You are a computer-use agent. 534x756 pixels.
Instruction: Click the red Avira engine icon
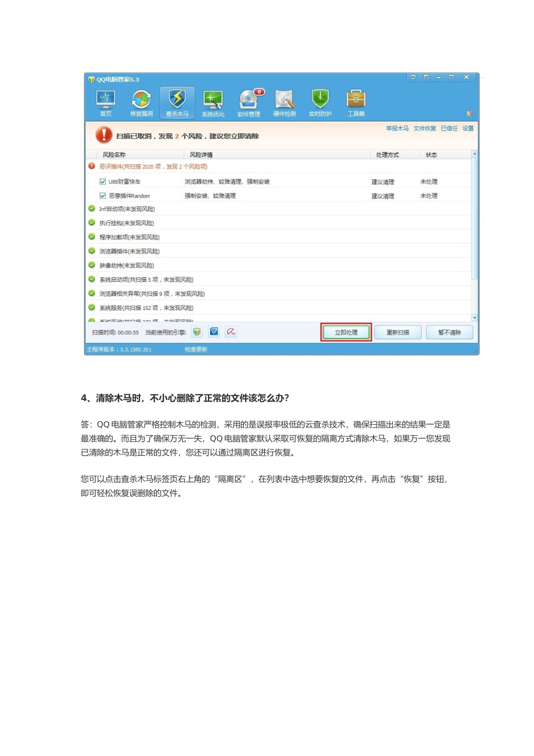pyautogui.click(x=230, y=332)
